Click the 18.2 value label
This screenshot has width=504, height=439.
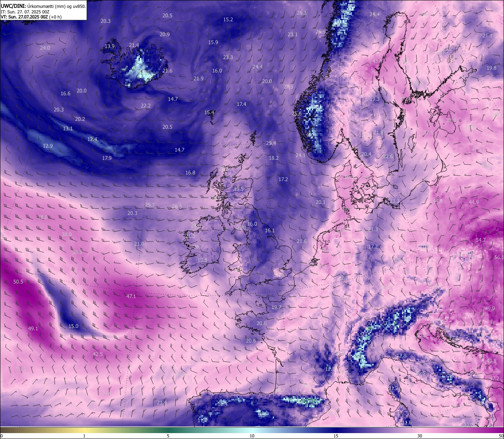click(x=274, y=158)
